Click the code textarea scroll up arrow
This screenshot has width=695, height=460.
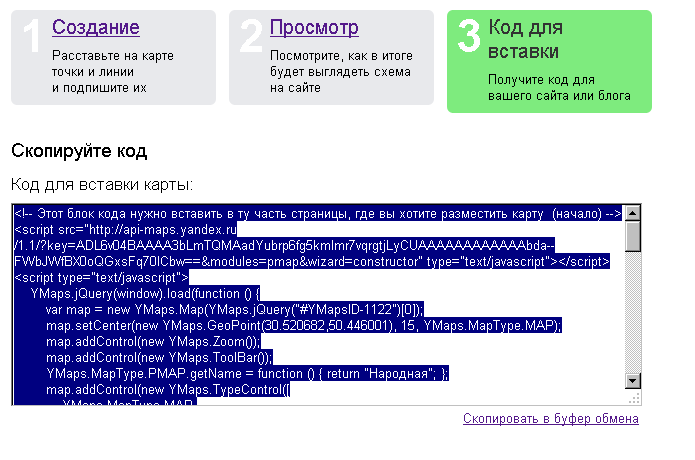point(633,213)
